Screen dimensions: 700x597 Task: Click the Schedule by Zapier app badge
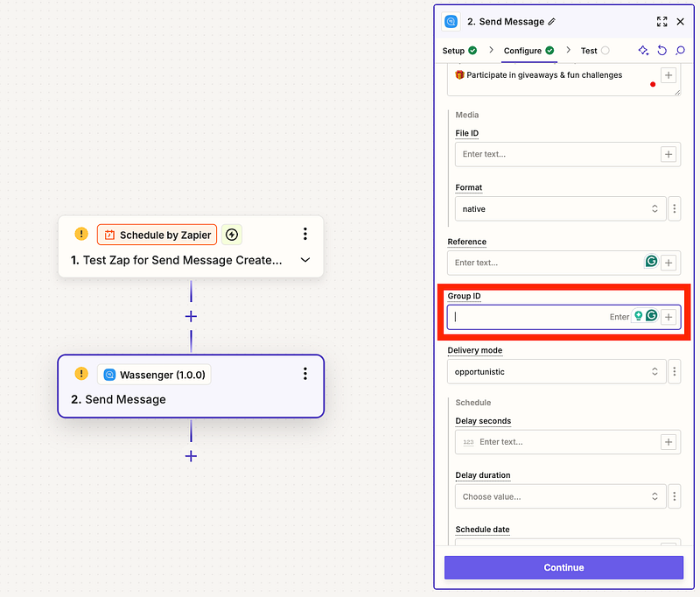(157, 235)
